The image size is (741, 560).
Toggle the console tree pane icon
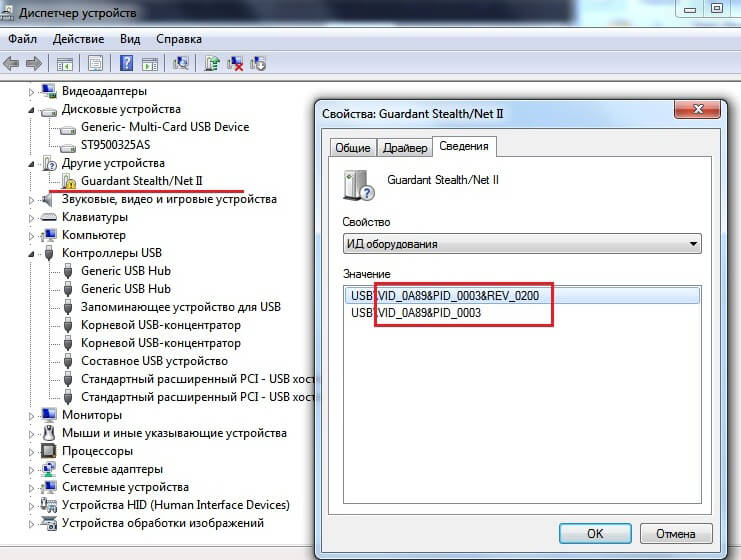65,63
